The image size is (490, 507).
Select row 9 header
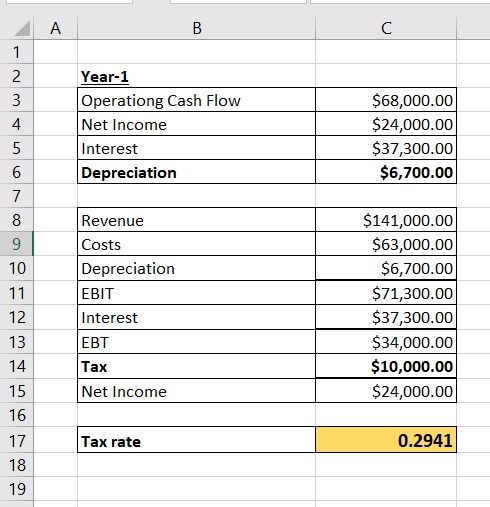tap(16, 244)
